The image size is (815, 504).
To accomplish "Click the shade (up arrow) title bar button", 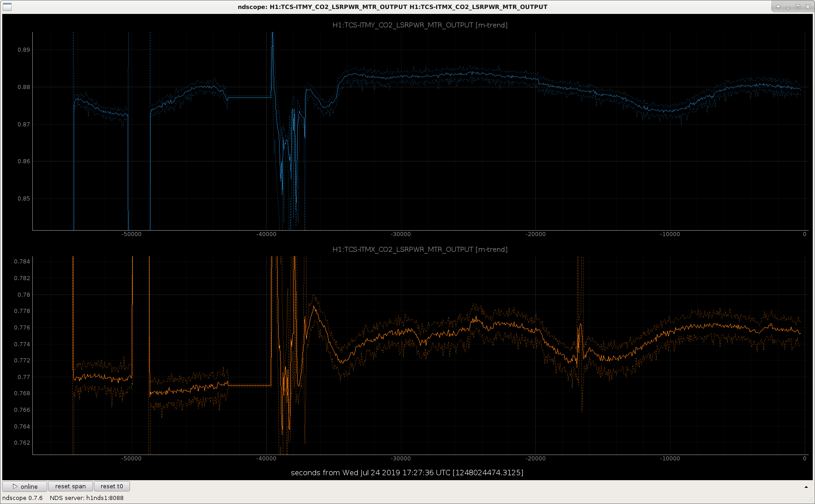I will click(x=778, y=7).
